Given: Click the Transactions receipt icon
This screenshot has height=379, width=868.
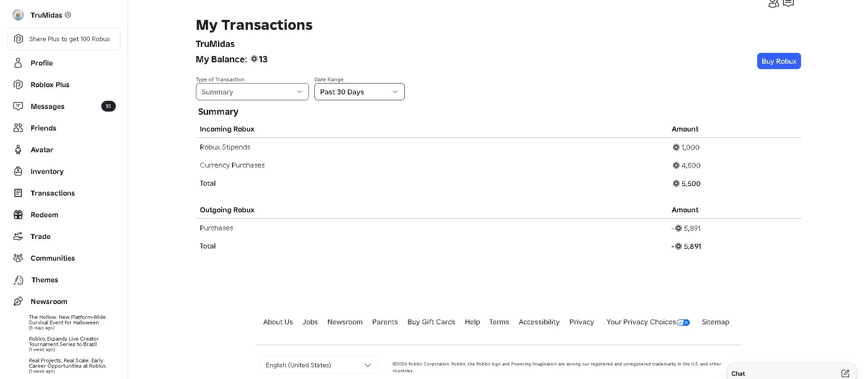Looking at the screenshot, I should (18, 193).
